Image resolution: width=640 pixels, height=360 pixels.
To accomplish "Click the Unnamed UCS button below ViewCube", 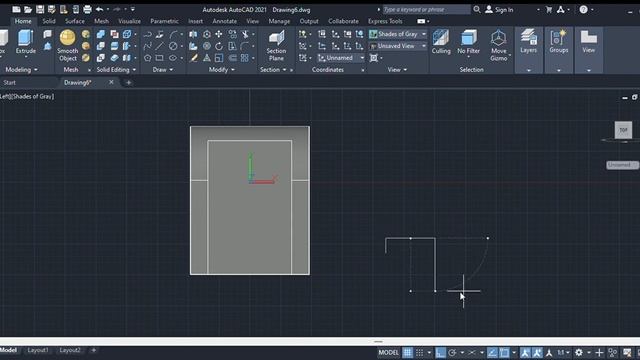I will click(x=622, y=165).
